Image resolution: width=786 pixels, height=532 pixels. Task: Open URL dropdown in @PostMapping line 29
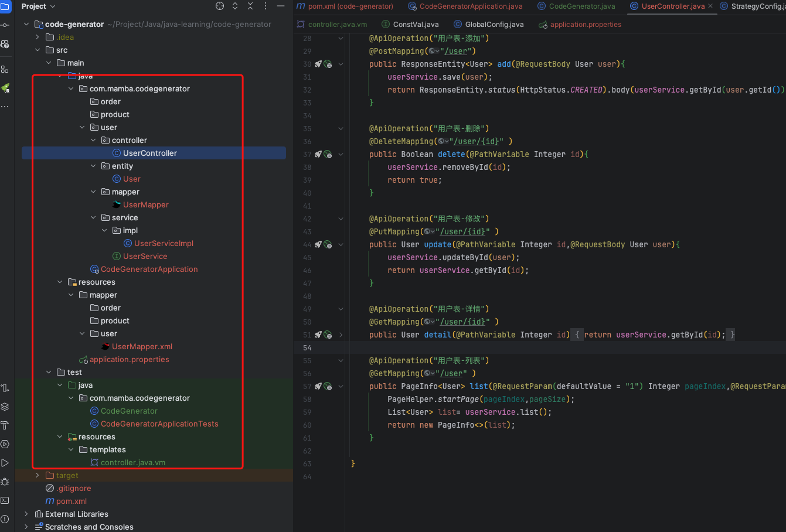tap(434, 51)
